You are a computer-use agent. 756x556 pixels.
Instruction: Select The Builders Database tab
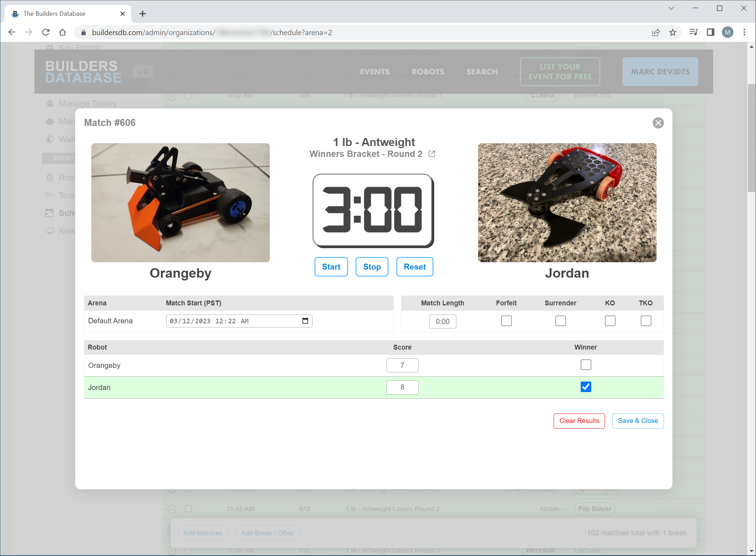click(68, 14)
